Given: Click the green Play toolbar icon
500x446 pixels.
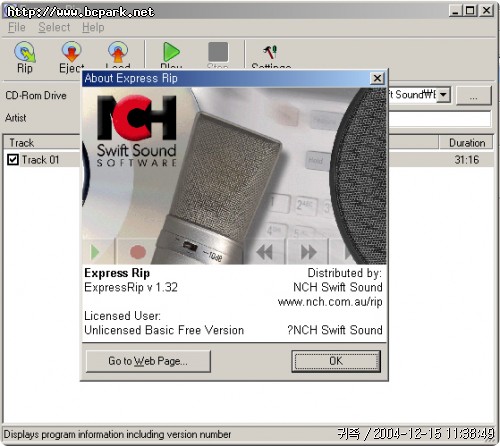Looking at the screenshot, I should coord(171,52).
